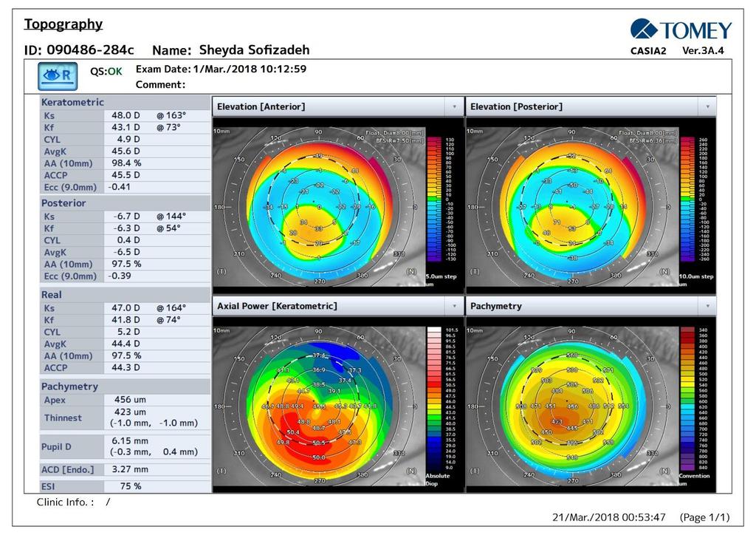Click the patient ID '090486-284c'
The height and width of the screenshot is (535, 756).
[90, 50]
